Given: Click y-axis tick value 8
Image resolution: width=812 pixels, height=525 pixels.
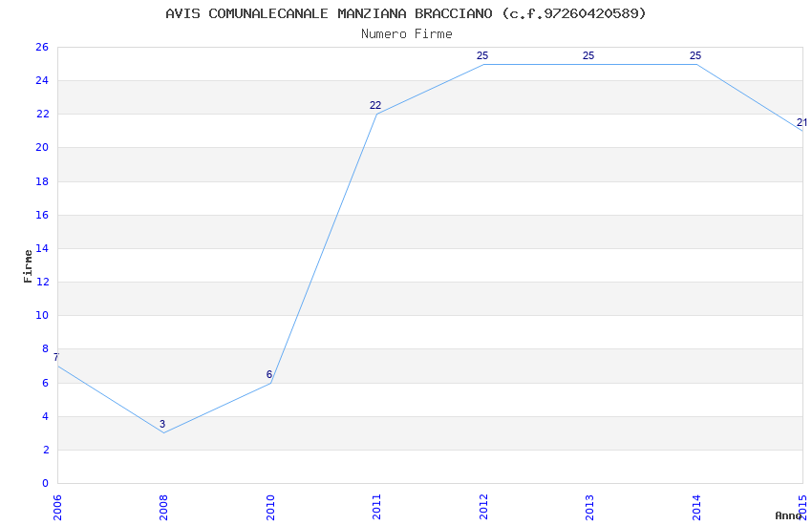Looking at the screenshot, I should (x=46, y=349).
